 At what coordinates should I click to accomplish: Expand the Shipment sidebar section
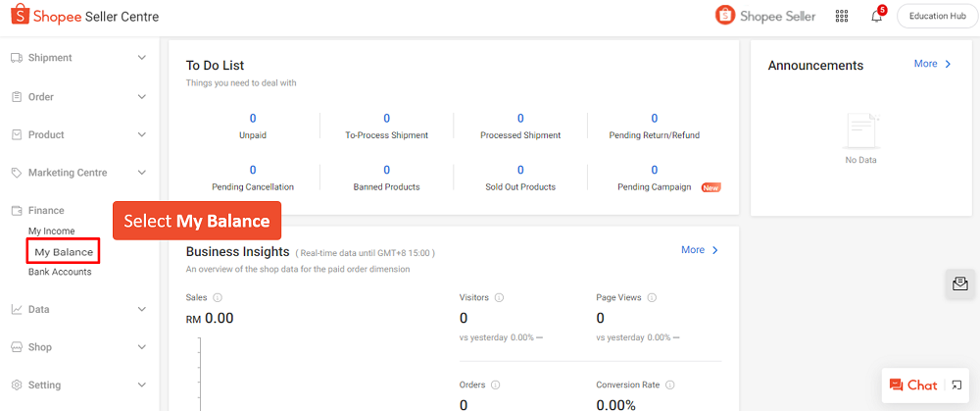[141, 58]
